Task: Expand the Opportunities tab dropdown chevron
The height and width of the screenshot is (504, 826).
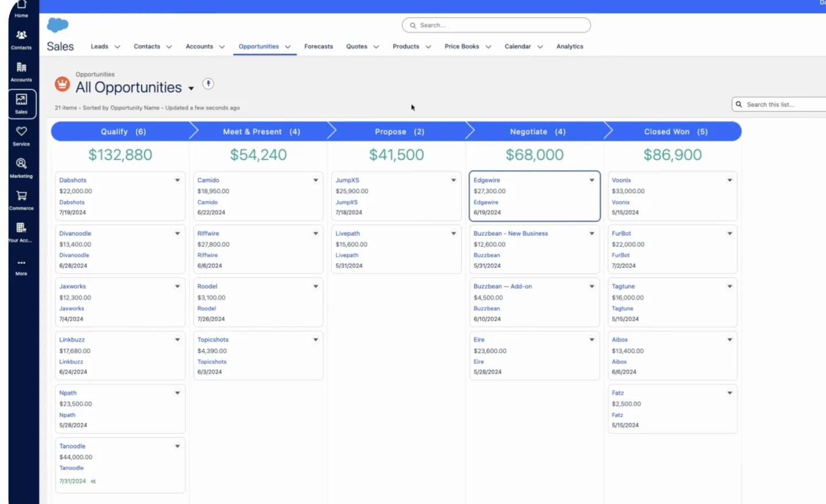Action: point(287,47)
